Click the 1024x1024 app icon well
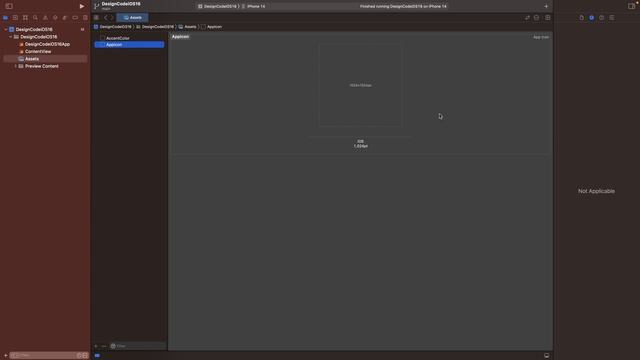Viewport: 640px width, 360px height. click(360, 85)
